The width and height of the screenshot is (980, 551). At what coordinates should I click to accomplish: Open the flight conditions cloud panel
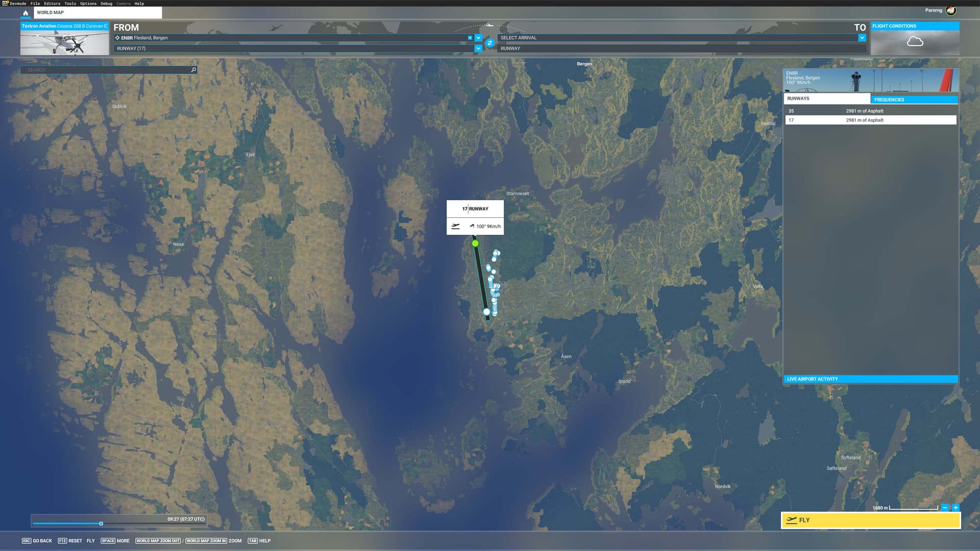(x=915, y=42)
